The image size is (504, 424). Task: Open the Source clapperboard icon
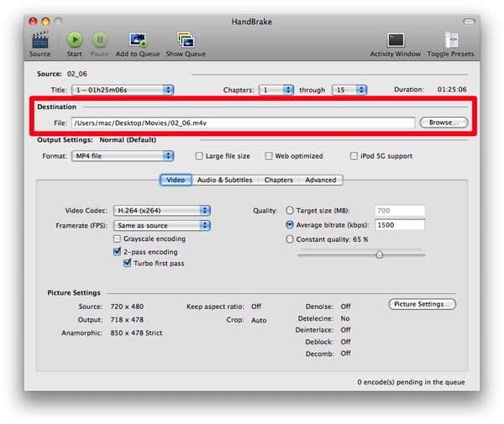pos(39,39)
